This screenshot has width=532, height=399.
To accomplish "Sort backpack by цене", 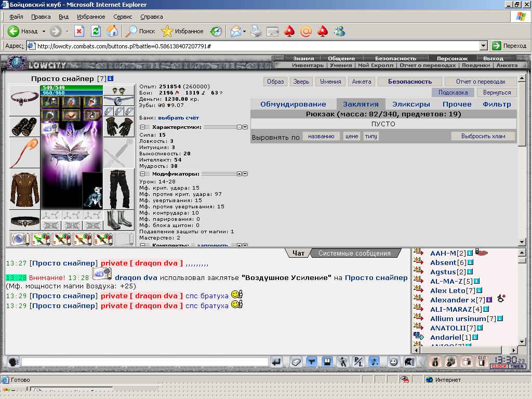I will click(352, 136).
